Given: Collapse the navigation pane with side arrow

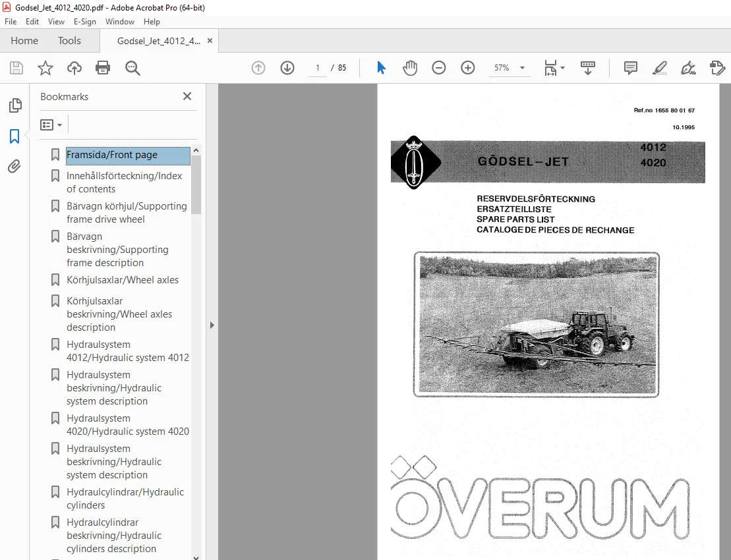Looking at the screenshot, I should pos(212,325).
